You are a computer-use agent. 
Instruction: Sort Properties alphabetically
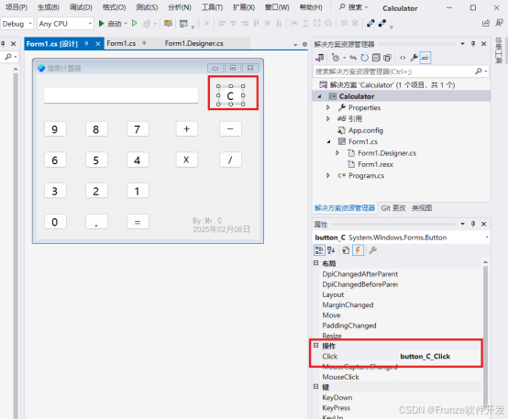tap(331, 250)
